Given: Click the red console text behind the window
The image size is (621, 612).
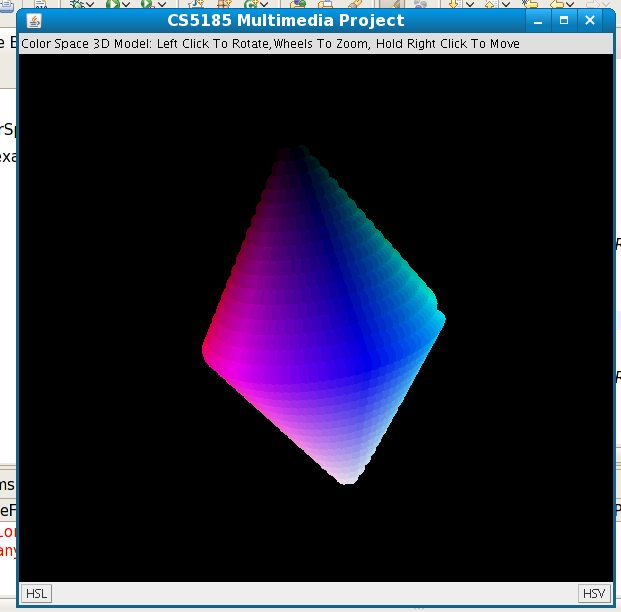Looking at the screenshot, I should point(8,541).
